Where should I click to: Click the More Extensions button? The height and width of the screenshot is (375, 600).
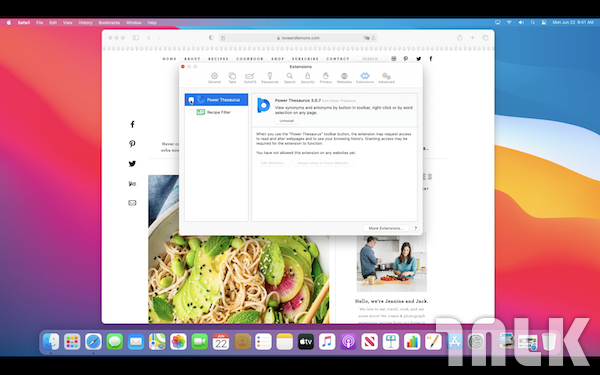click(386, 228)
